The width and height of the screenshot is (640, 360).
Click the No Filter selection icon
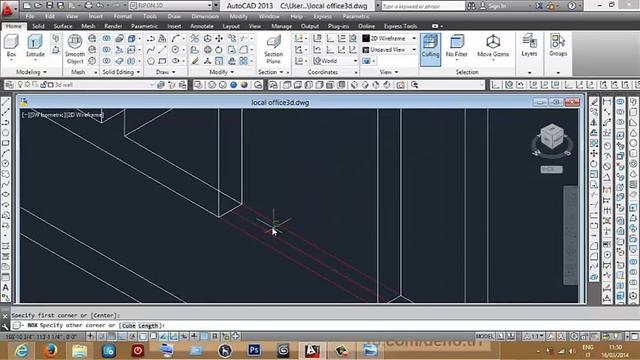point(456,46)
